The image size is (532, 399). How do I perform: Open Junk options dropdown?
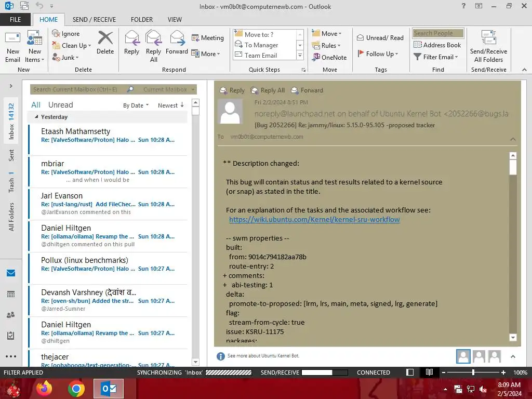pos(65,57)
